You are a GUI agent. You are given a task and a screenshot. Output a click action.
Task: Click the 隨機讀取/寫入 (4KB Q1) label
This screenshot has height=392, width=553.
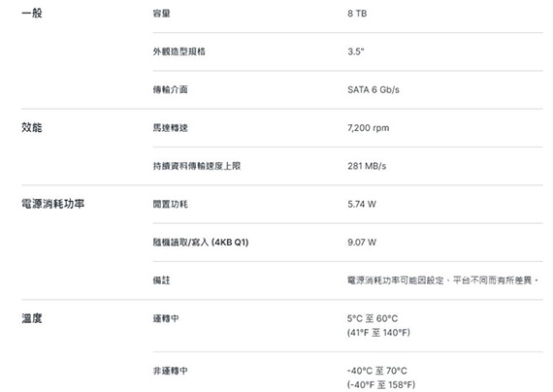(x=201, y=242)
